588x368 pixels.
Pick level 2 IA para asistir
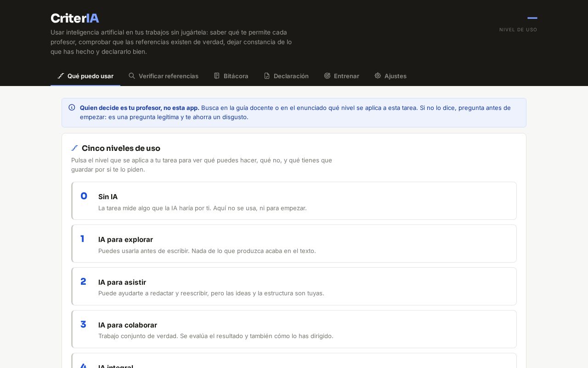(294, 287)
